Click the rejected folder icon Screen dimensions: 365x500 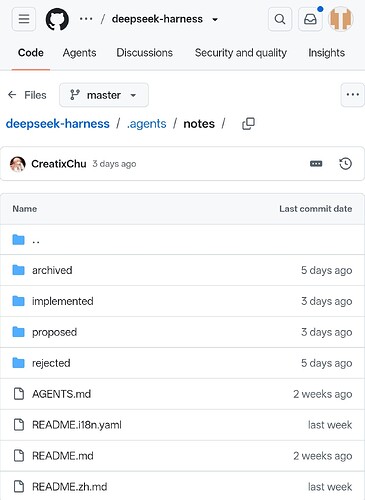click(18, 363)
